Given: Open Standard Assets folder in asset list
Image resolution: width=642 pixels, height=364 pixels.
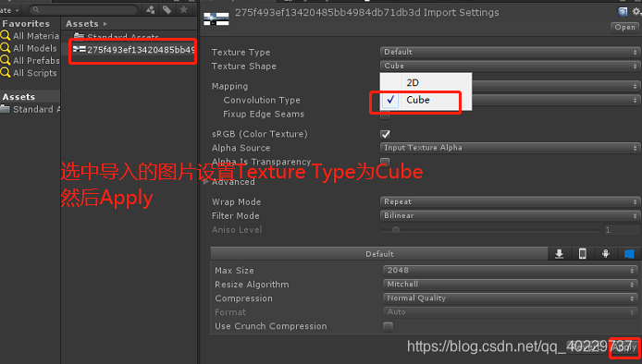Looking at the screenshot, I should point(117,37).
